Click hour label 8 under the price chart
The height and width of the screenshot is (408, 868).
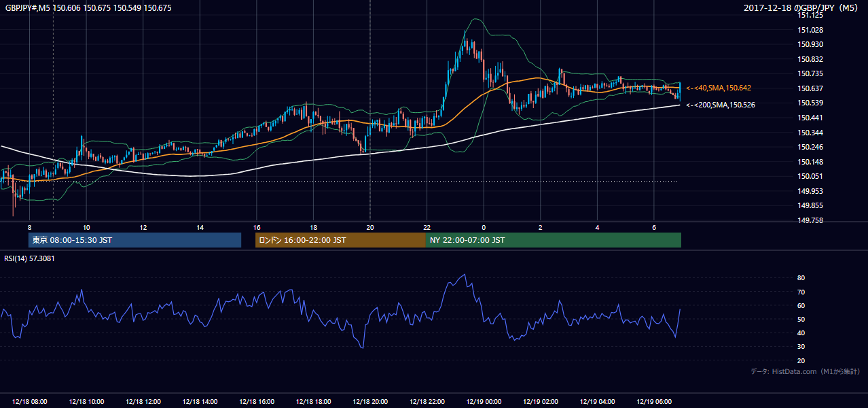(x=29, y=227)
